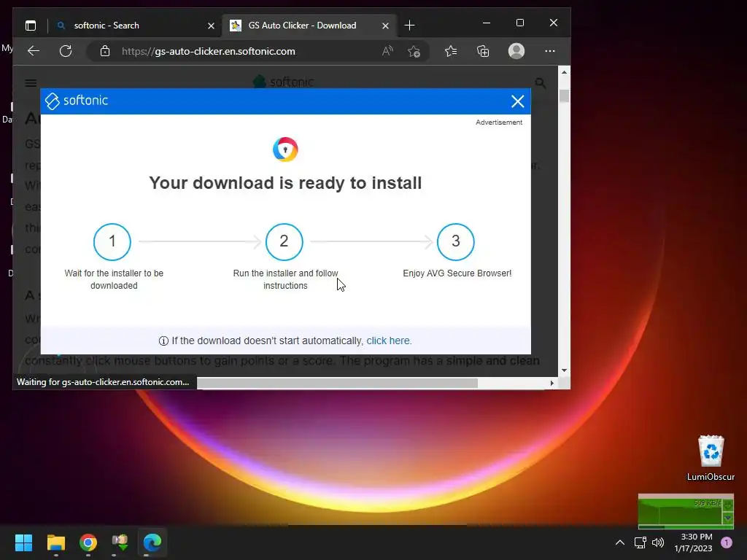Click the Softonic logo in popup header
The image size is (747, 560).
(x=77, y=101)
